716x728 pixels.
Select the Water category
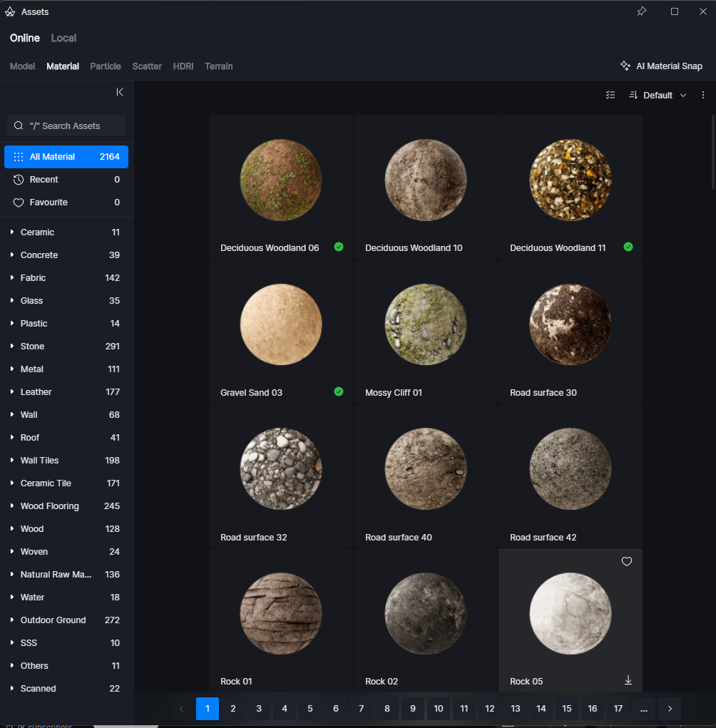click(x=66, y=597)
